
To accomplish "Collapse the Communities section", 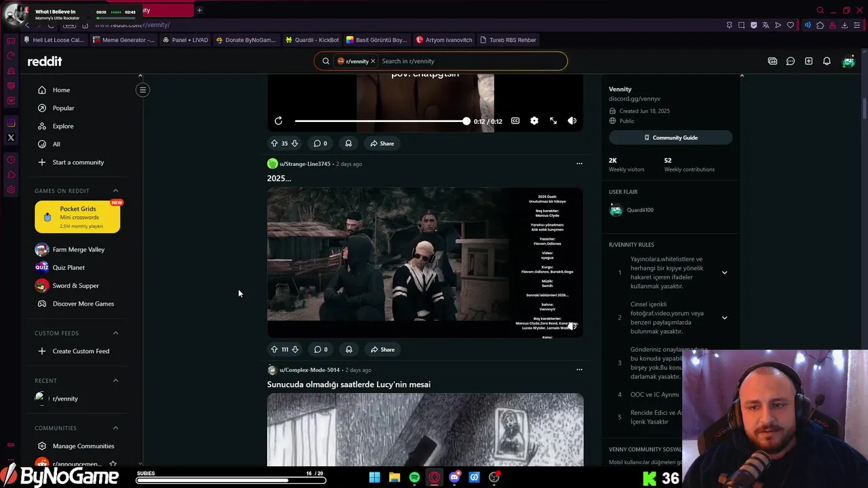I will (115, 428).
